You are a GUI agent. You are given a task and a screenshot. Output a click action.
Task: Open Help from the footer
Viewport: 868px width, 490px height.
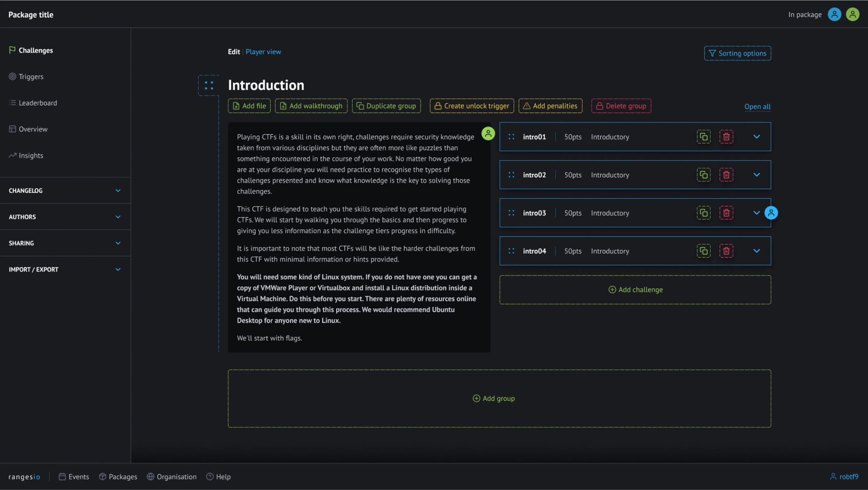click(219, 476)
